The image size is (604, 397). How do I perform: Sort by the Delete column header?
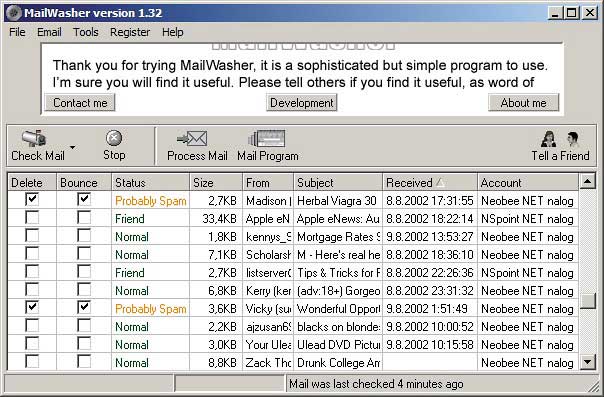coord(32,182)
